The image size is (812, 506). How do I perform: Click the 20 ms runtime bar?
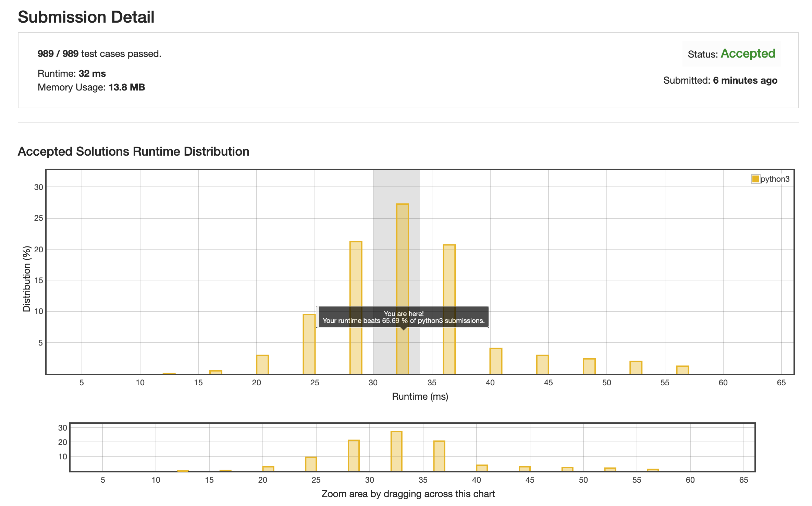pyautogui.click(x=262, y=364)
